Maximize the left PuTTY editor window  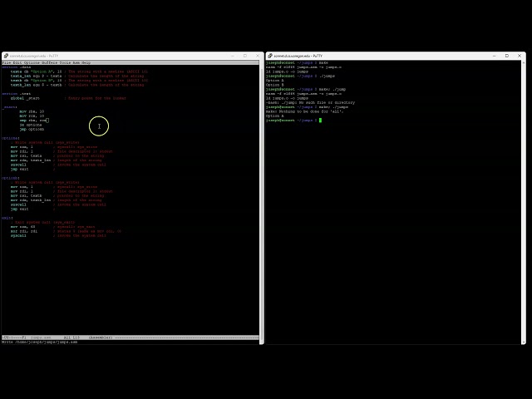pyautogui.click(x=244, y=56)
